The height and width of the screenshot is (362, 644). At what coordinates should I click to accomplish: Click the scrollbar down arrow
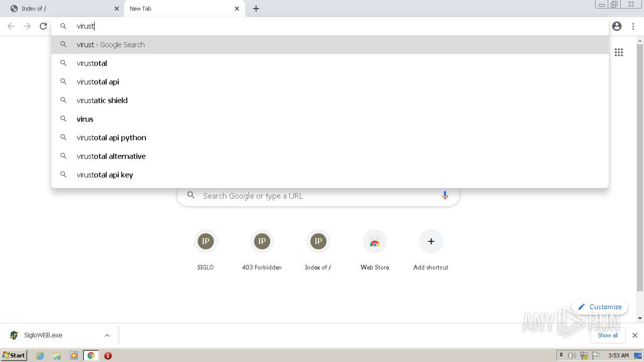point(640,318)
